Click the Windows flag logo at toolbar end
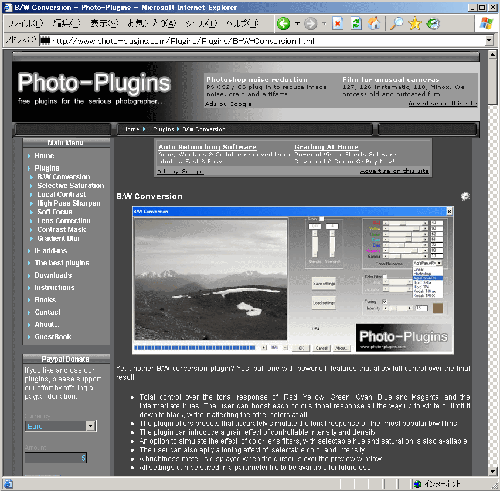Viewport: 500px width, 491px height. click(x=486, y=23)
